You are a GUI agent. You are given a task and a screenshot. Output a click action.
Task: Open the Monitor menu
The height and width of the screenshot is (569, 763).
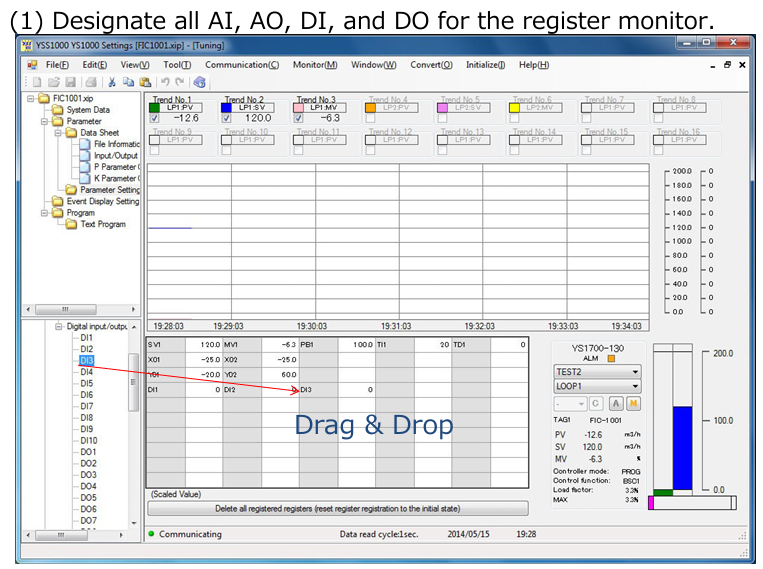coord(314,65)
